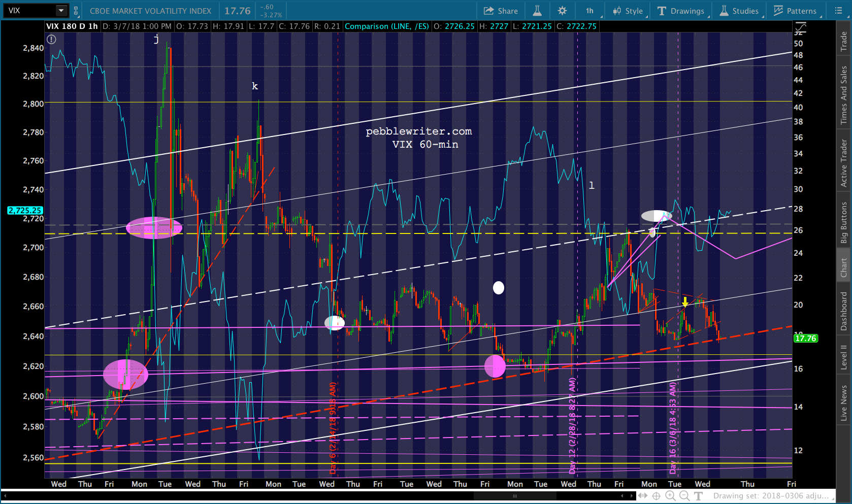852x504 pixels.
Task: Open the 1h timeframe selector
Action: tap(590, 11)
